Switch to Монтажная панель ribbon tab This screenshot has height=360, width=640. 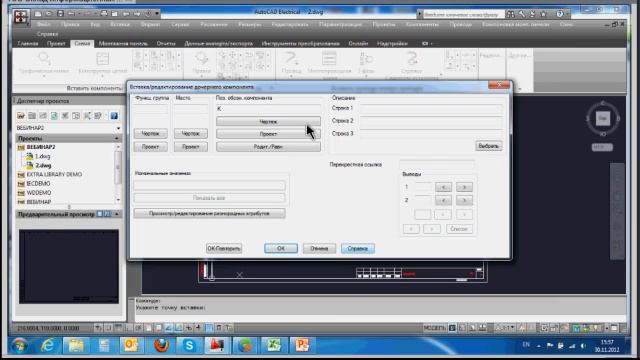point(123,43)
